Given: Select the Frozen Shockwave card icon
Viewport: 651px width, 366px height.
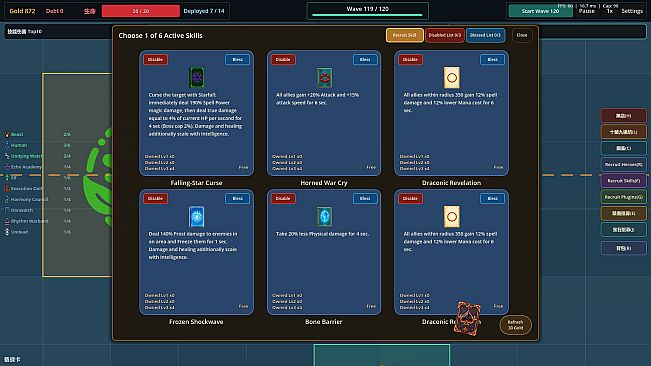Looking at the screenshot, I should (196, 216).
